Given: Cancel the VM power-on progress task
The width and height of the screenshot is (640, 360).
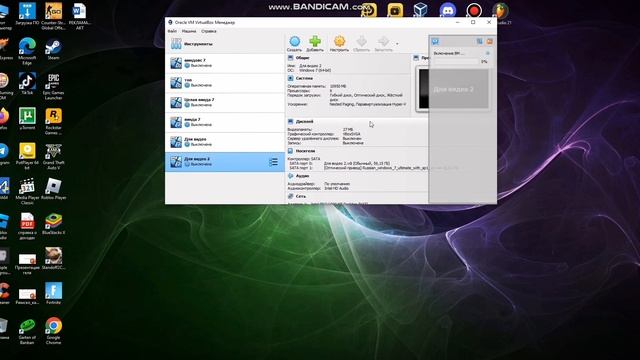Looking at the screenshot, I should pos(487,53).
